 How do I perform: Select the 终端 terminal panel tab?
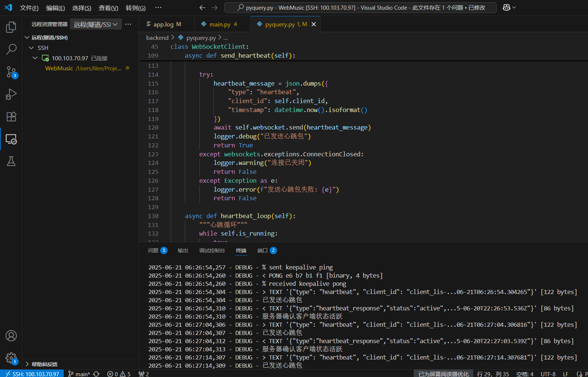pos(241,250)
